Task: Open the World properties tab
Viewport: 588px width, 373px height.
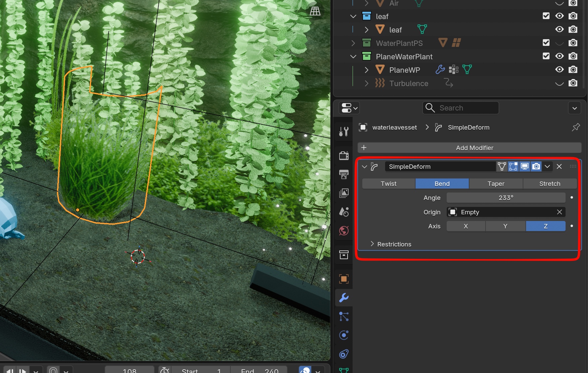Action: (344, 231)
